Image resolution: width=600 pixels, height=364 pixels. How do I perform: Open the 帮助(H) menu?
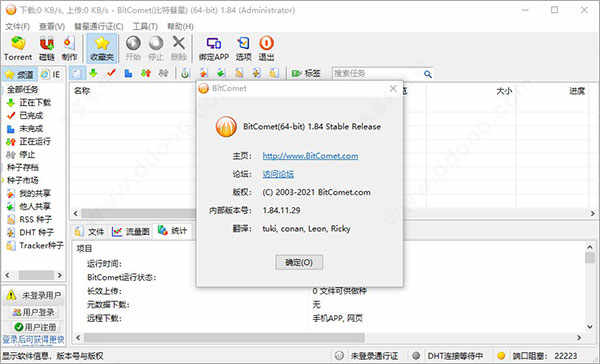(x=180, y=26)
